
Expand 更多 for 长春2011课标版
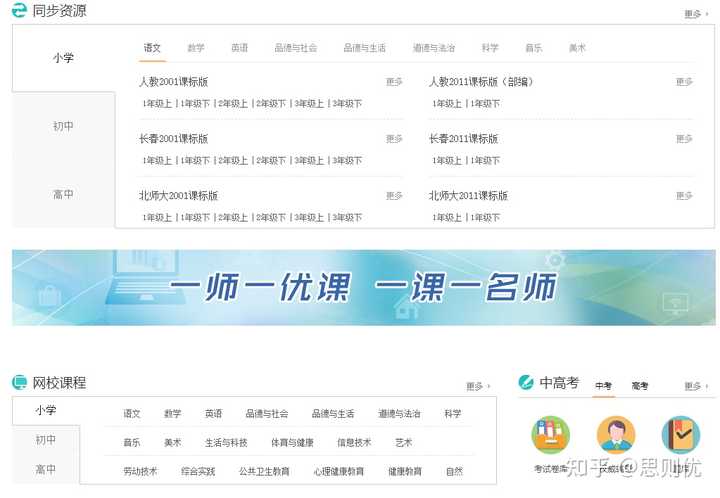pyautogui.click(x=684, y=139)
